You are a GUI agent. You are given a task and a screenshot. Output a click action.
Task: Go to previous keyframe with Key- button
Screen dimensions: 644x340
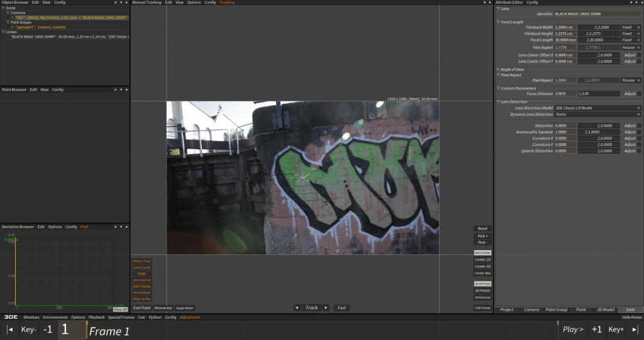28,330
